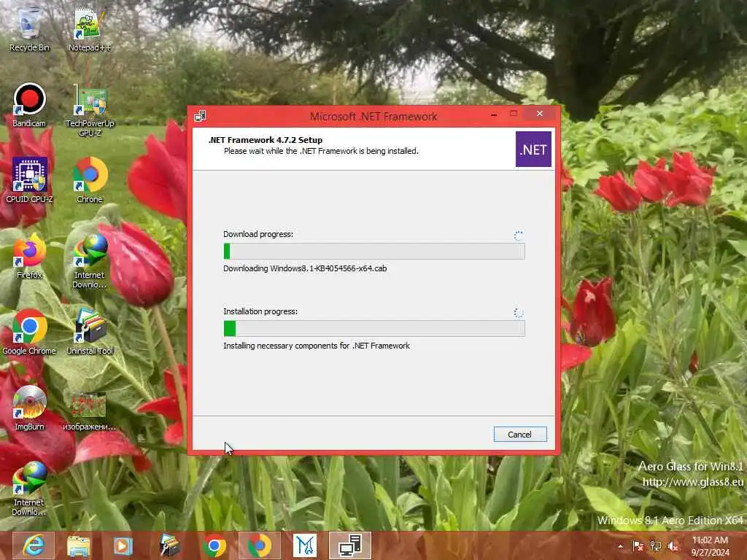Select the Uninstall Tool desktop icon
The image size is (747, 560).
90,332
